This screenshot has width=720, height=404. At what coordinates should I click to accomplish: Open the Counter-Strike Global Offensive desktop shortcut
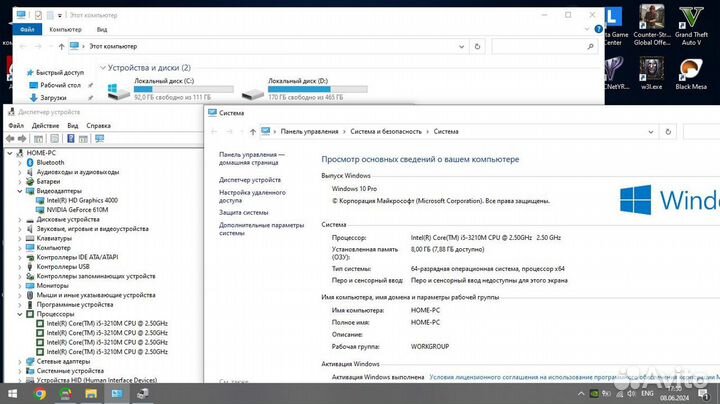[x=652, y=25]
